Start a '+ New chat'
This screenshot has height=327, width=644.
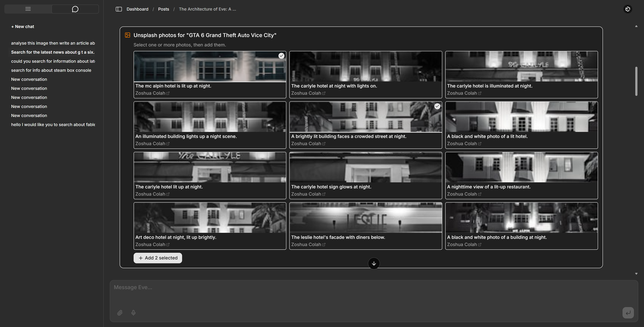22,26
